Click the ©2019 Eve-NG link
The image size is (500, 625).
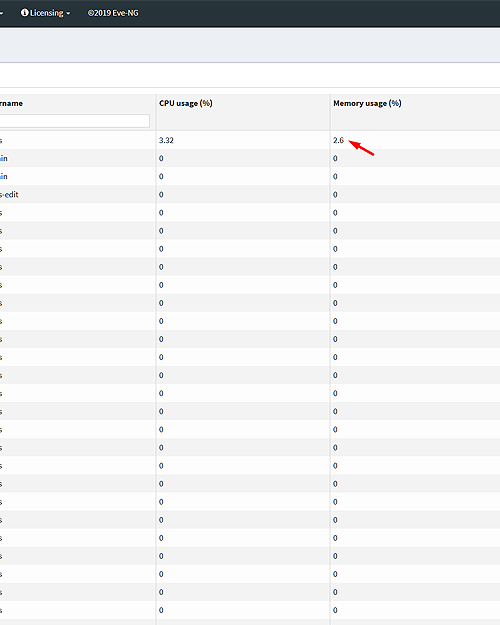point(113,13)
